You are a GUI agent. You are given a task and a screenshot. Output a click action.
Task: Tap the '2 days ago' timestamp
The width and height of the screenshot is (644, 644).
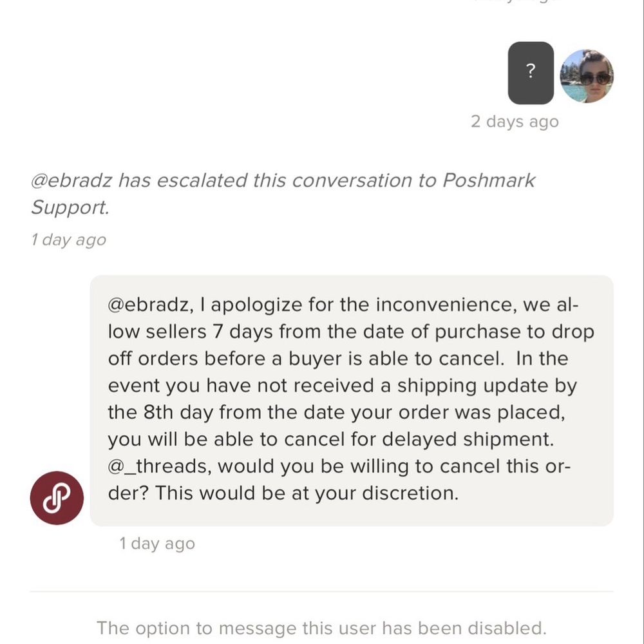pos(515,122)
